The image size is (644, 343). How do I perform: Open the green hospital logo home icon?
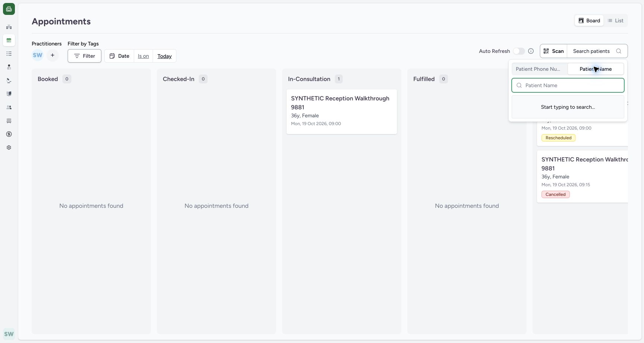9,9
